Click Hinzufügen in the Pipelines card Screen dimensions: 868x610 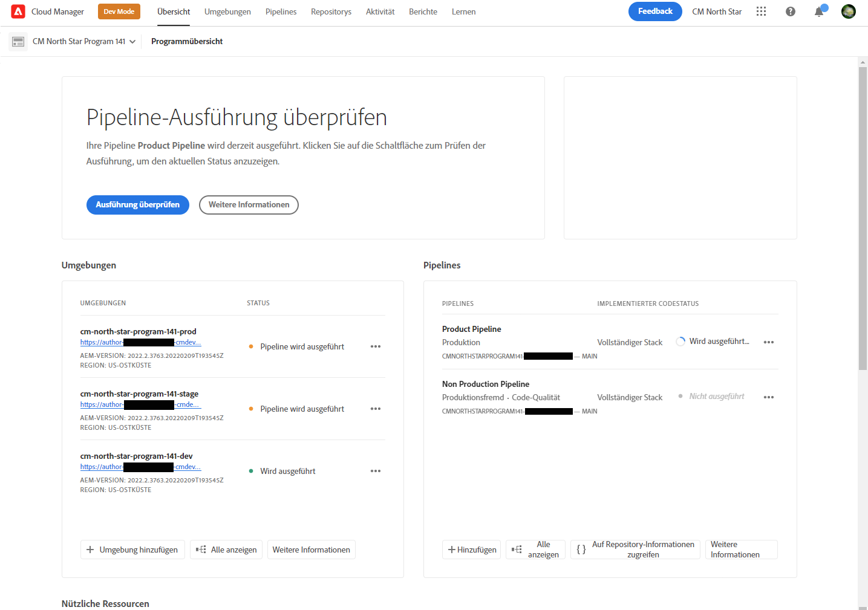pyautogui.click(x=472, y=550)
